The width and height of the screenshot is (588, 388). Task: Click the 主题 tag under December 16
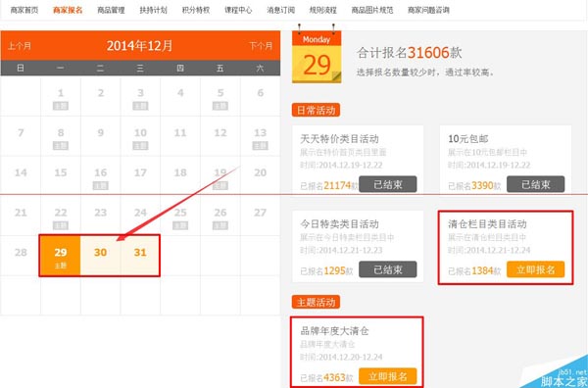[101, 185]
